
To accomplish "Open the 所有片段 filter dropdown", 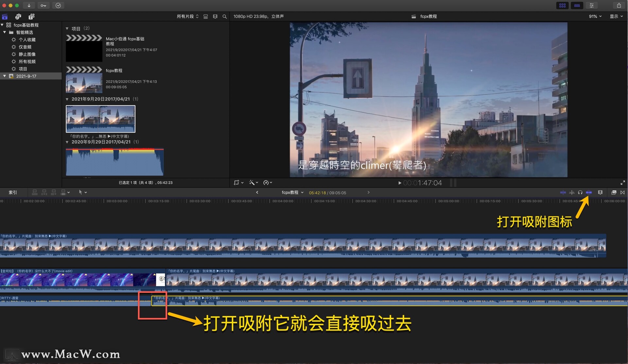I will pos(187,16).
